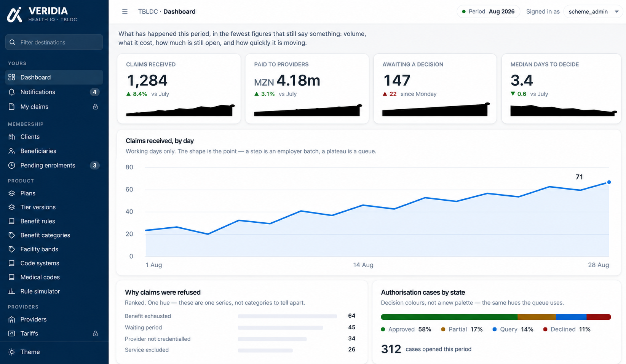Click the Benefit categories tag icon
The width and height of the screenshot is (626, 364).
click(x=12, y=235)
